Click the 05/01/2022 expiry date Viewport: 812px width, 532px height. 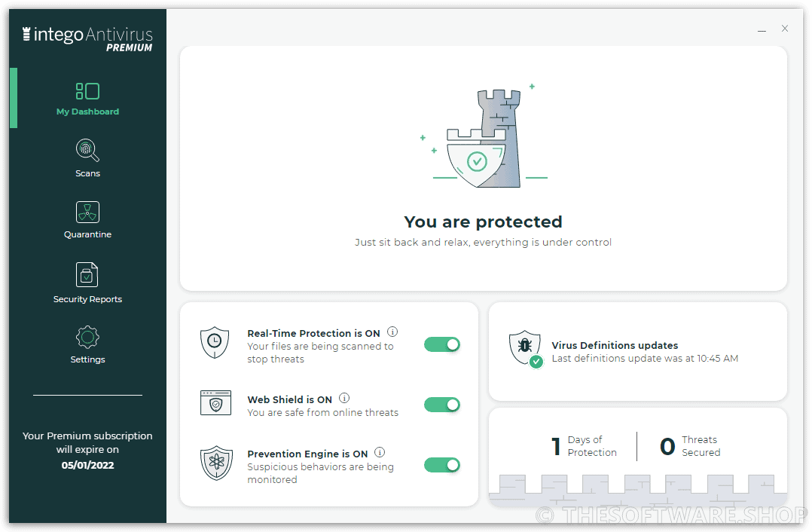tap(87, 465)
